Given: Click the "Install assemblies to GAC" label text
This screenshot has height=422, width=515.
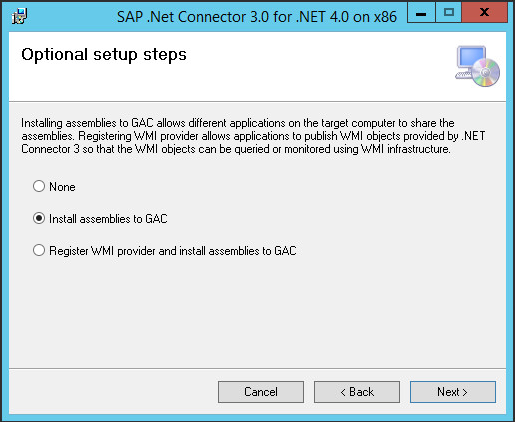Looking at the screenshot, I should pyautogui.click(x=108, y=219).
